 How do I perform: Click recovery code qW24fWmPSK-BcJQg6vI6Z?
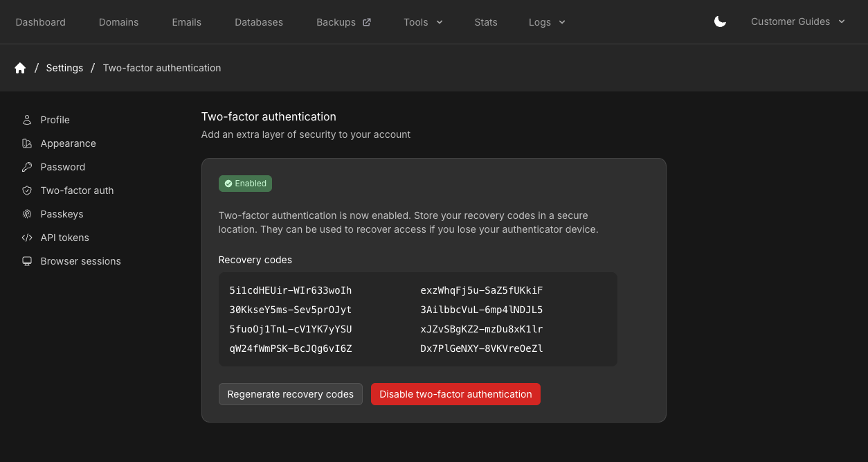pos(291,348)
